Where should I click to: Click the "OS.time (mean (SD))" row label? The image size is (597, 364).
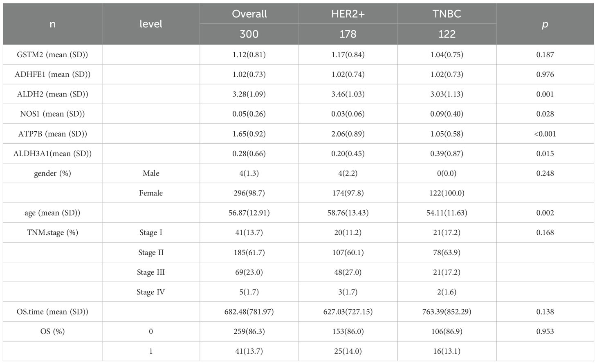52,312
